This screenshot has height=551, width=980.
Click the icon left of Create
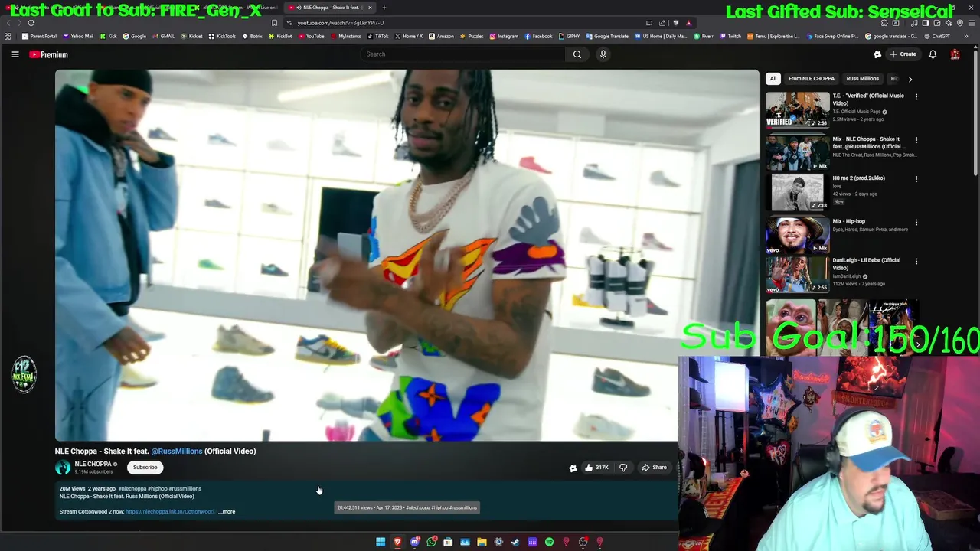(x=877, y=54)
